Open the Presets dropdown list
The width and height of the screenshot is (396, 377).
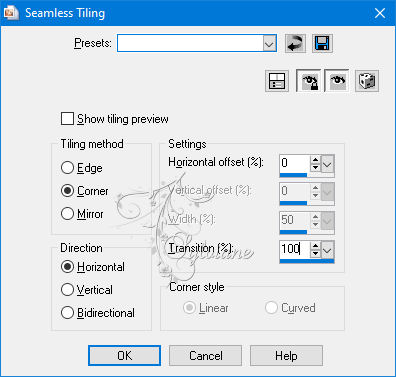269,43
